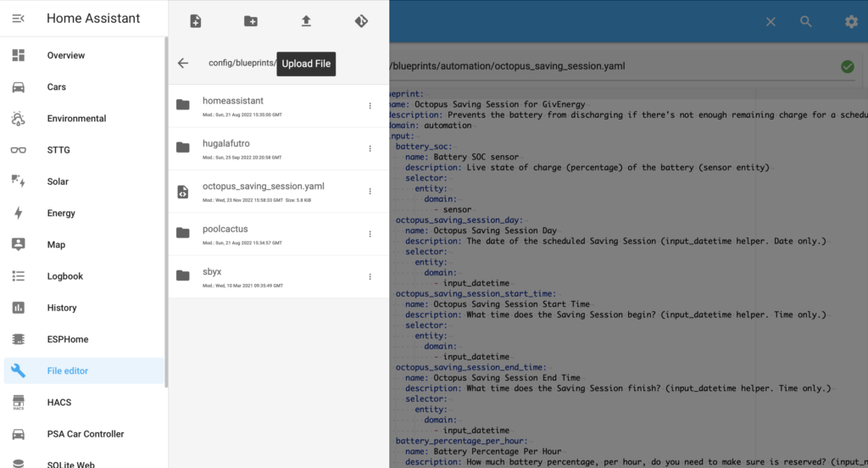This screenshot has height=468, width=868.
Task: Go back to parent directory arrow
Action: (183, 63)
